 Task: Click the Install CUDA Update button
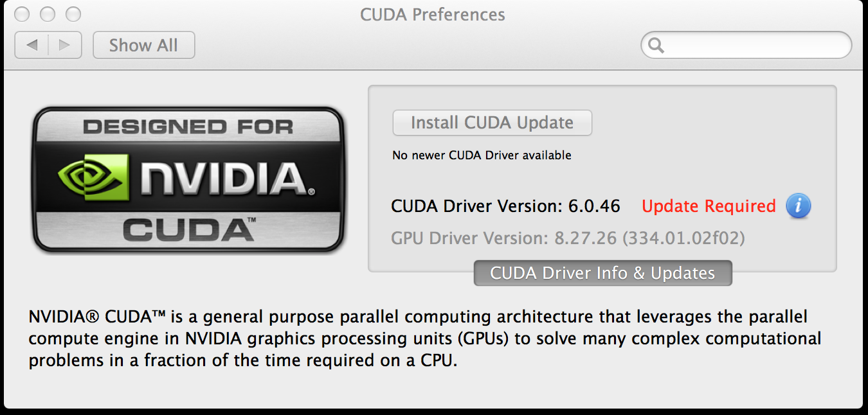click(492, 123)
